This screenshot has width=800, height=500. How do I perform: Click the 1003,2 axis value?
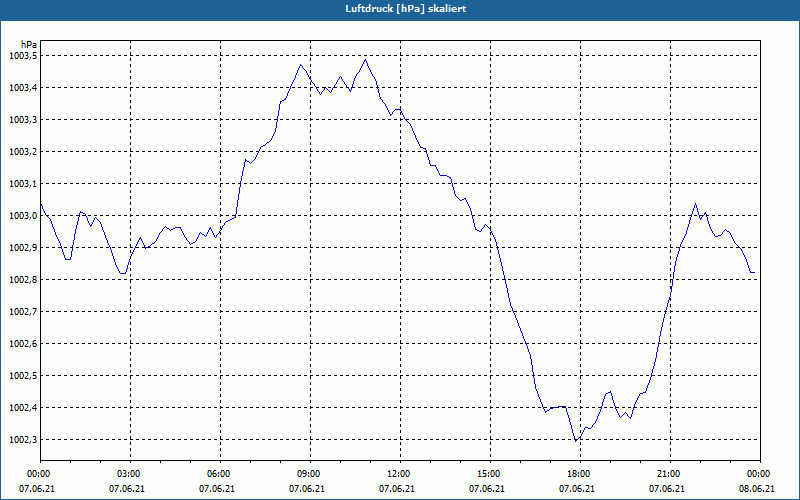tap(23, 152)
